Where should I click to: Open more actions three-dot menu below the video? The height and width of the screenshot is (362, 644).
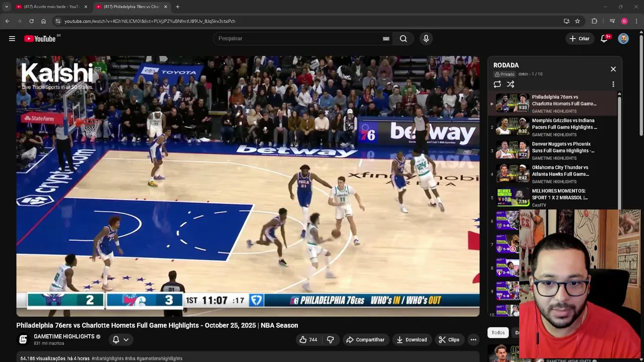(x=473, y=340)
